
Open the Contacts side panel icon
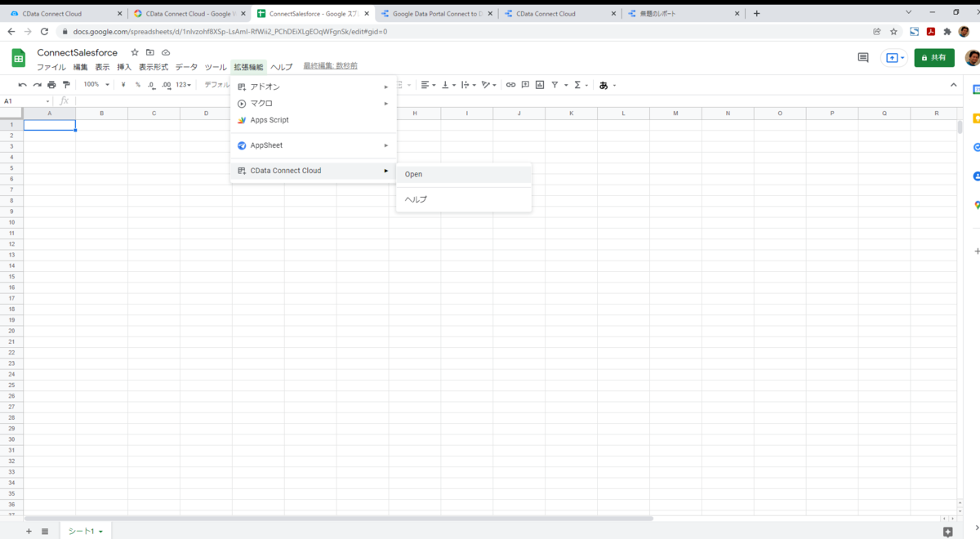(976, 176)
